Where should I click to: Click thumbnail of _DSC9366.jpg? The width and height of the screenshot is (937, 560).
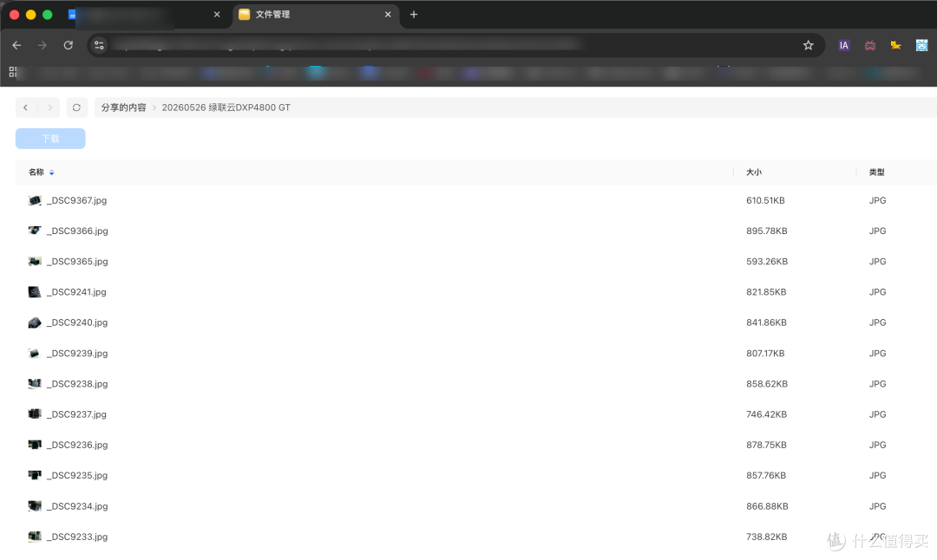35,231
